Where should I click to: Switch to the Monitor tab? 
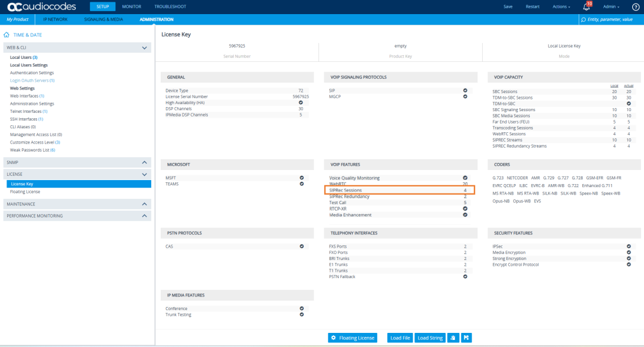click(131, 6)
